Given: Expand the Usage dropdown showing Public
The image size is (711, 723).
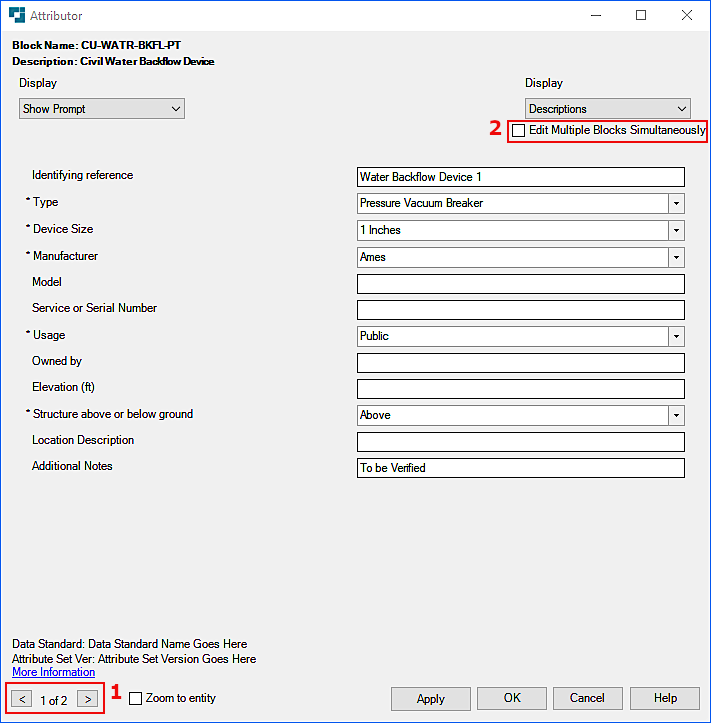Looking at the screenshot, I should pos(676,336).
